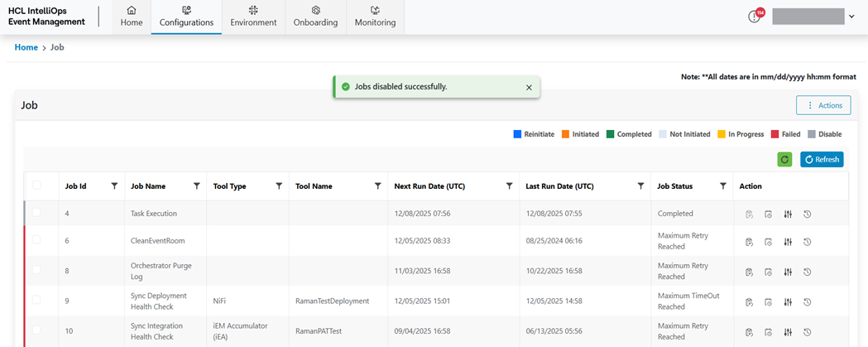Open settings sliders for Task Execution job
The width and height of the screenshot is (868, 347).
coord(788,214)
